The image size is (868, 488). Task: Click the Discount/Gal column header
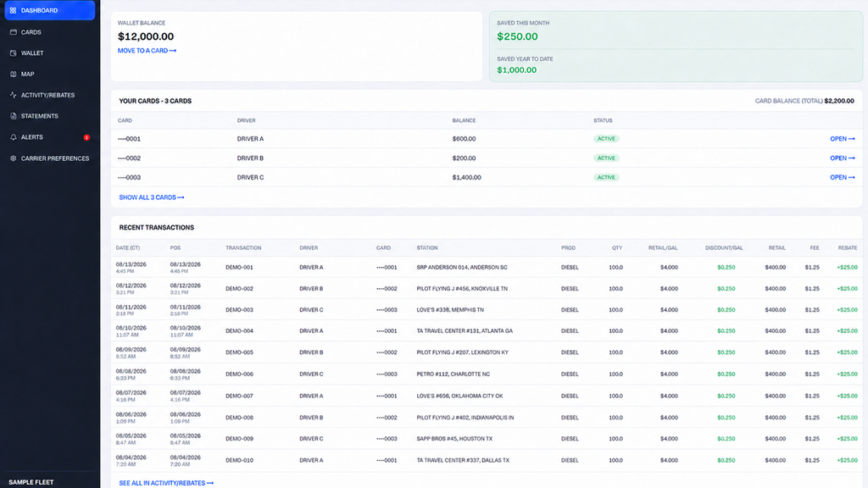pyautogui.click(x=724, y=248)
